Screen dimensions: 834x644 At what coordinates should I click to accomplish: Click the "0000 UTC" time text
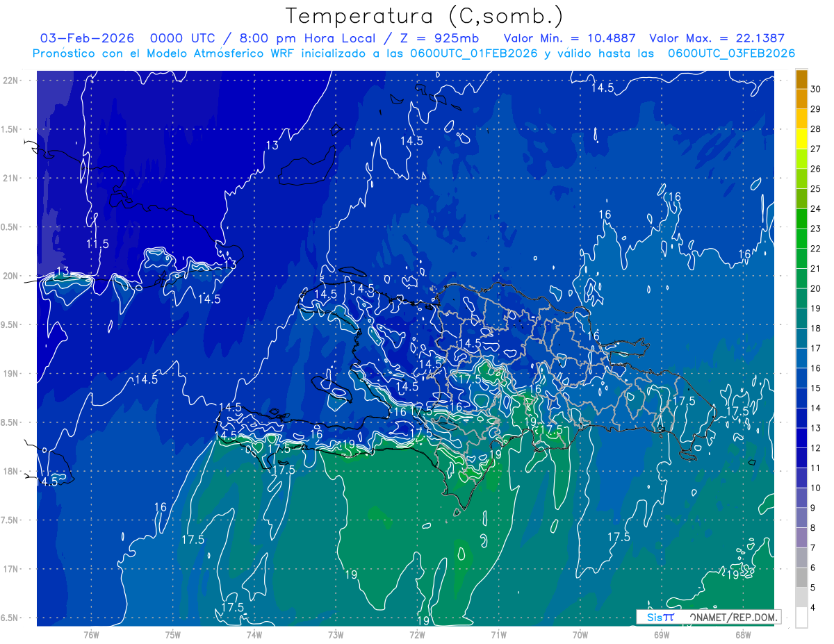[183, 38]
